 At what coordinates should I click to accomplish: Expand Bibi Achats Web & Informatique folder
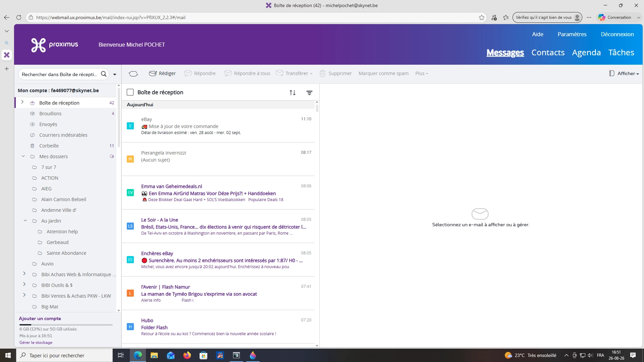point(24,274)
